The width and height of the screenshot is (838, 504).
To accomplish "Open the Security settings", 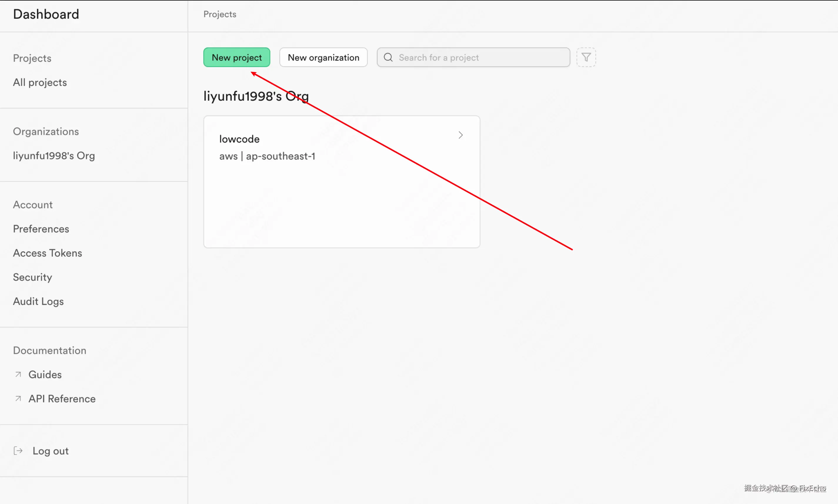I will pos(32,277).
